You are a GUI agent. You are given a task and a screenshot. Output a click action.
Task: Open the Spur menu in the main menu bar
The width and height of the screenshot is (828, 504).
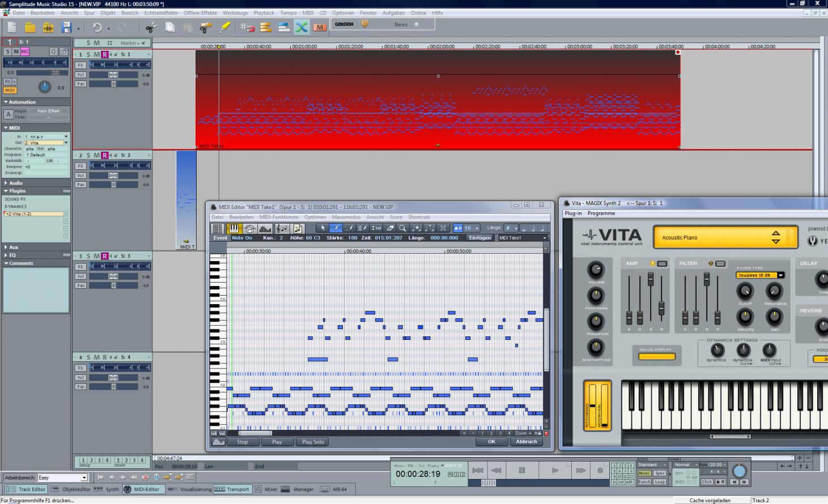click(x=89, y=12)
